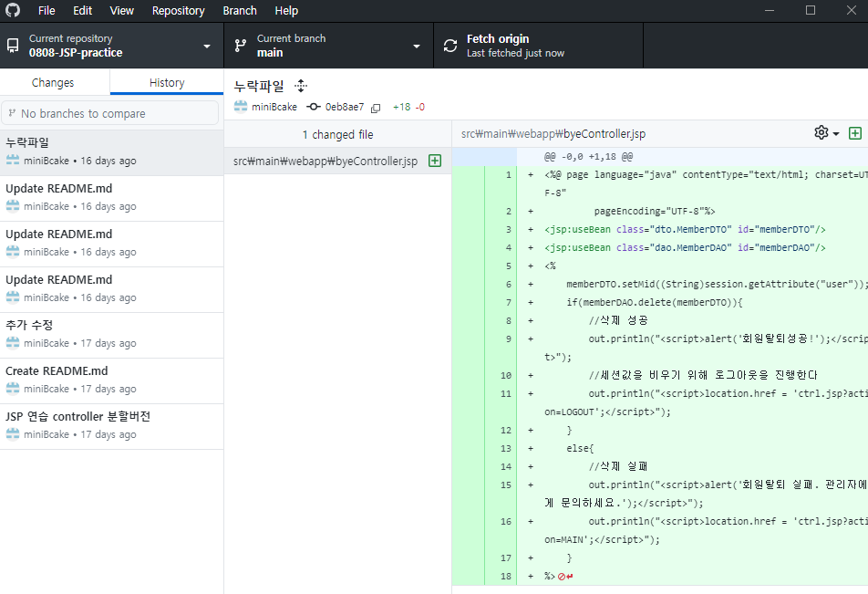Open the diff settings gear dropdown
This screenshot has height=594, width=868.
coord(826,133)
